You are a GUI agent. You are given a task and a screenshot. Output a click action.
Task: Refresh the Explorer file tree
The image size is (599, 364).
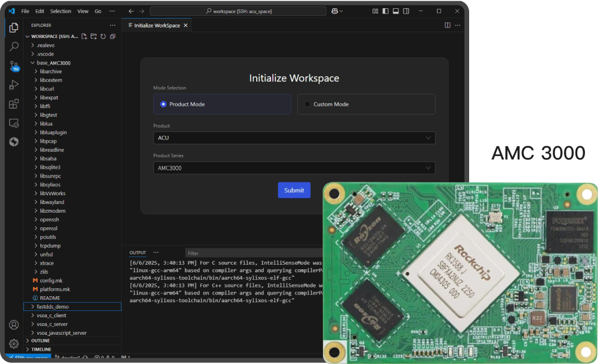pos(103,37)
